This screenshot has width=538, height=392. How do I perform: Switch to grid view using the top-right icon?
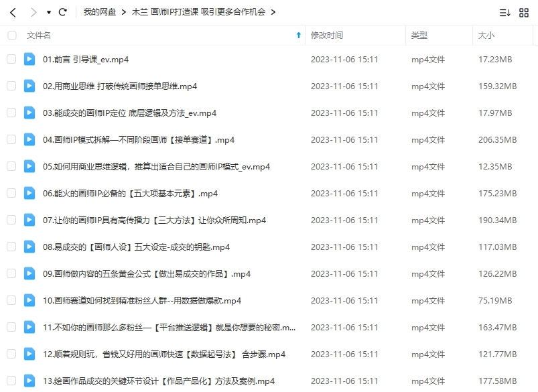pos(525,11)
